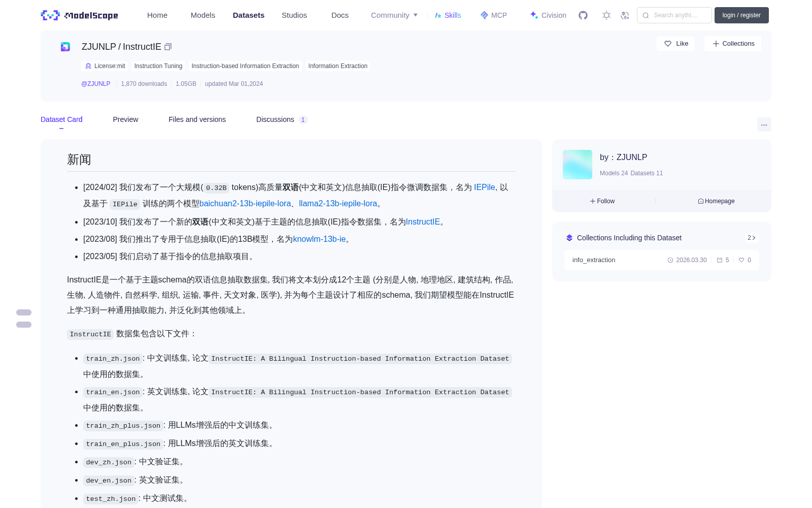Click the ZJUNLP organization thumbnail
The width and height of the screenshot is (812, 508).
(x=578, y=165)
